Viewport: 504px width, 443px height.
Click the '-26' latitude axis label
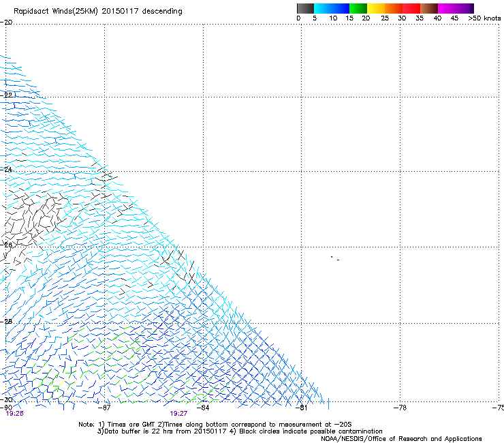coord(6,245)
